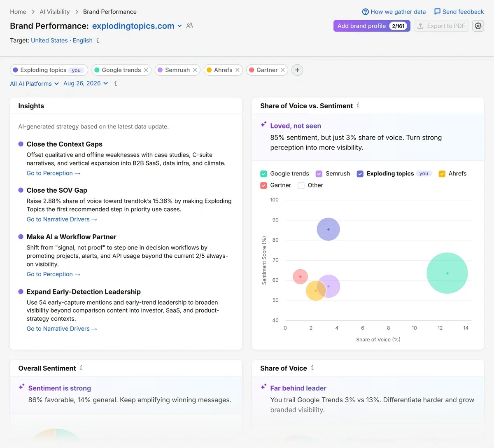This screenshot has height=448, width=494.
Task: Open the All AI Platforms dropdown
Action: click(35, 84)
